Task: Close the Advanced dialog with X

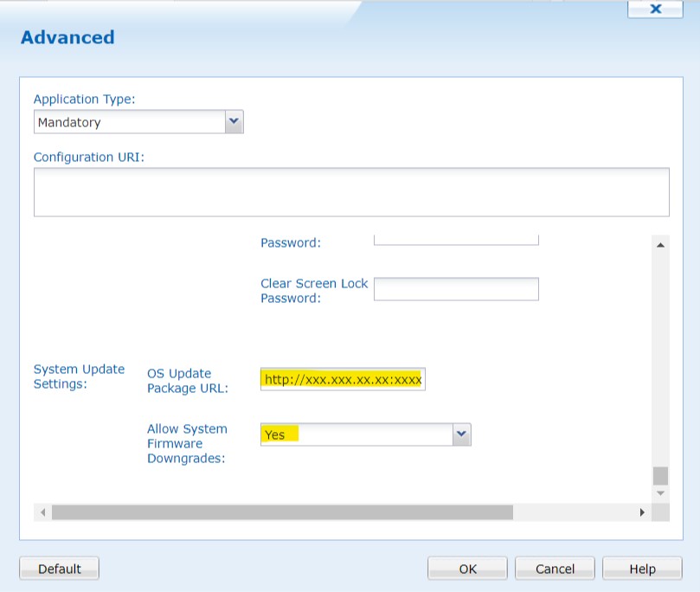Action: click(655, 9)
